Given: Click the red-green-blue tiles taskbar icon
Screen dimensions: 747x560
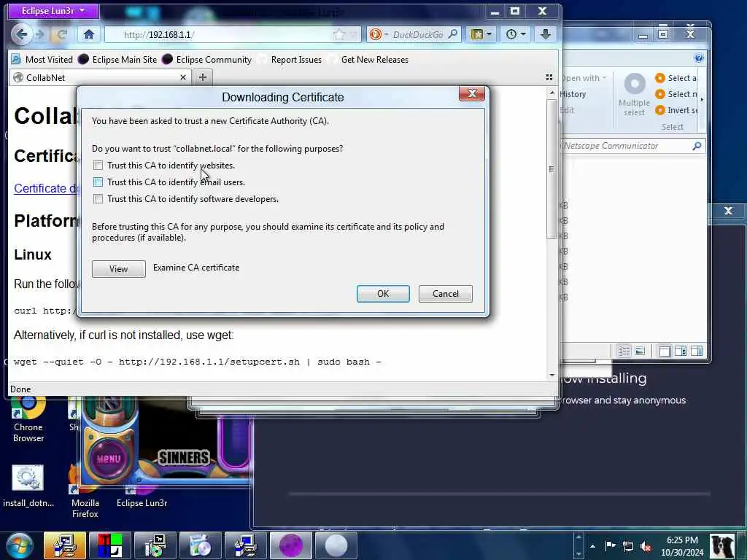Looking at the screenshot, I should 110,545.
